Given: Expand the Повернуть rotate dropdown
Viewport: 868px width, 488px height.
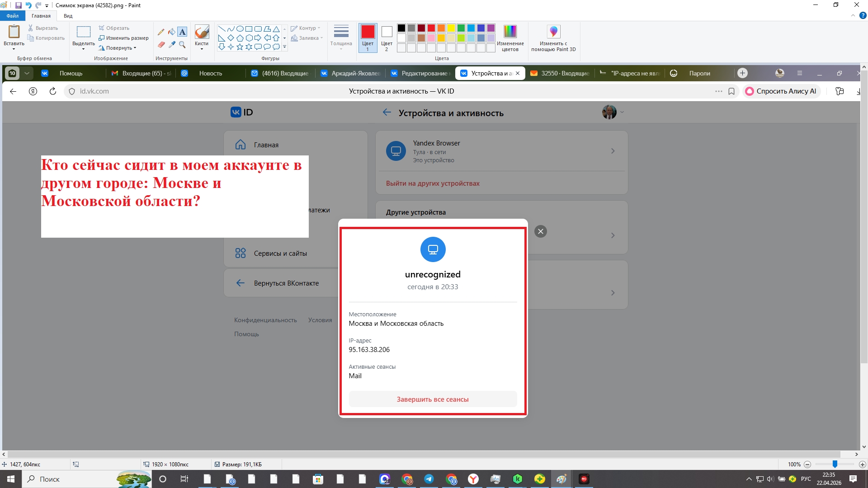Looking at the screenshot, I should click(x=120, y=48).
